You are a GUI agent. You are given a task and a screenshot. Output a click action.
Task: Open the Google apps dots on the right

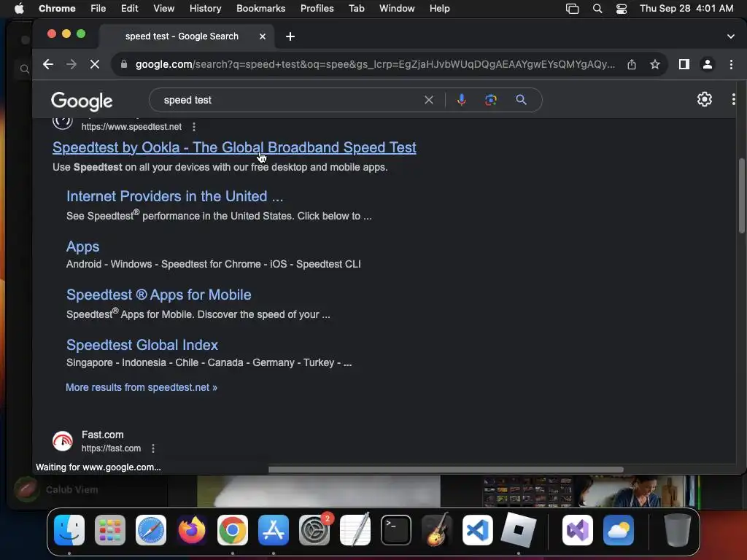[734, 99]
